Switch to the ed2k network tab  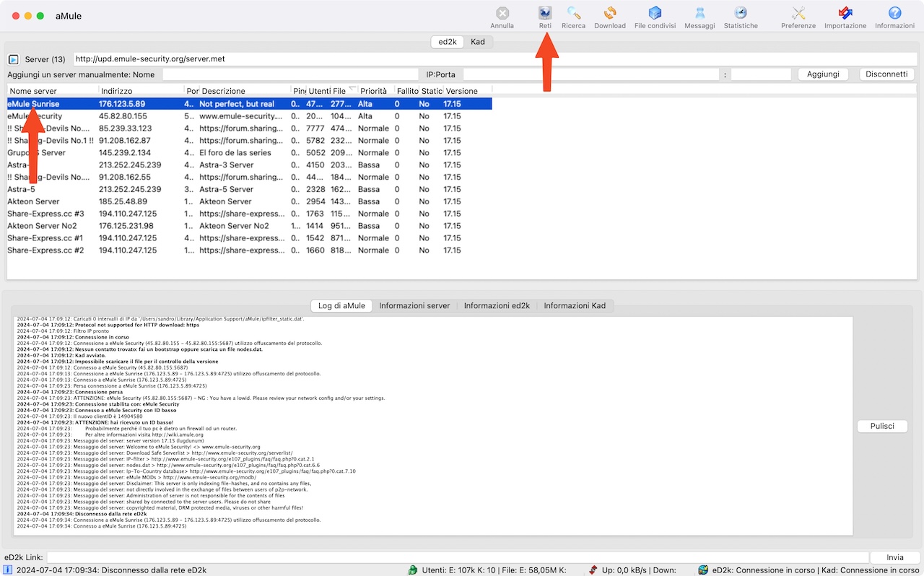[x=447, y=42]
